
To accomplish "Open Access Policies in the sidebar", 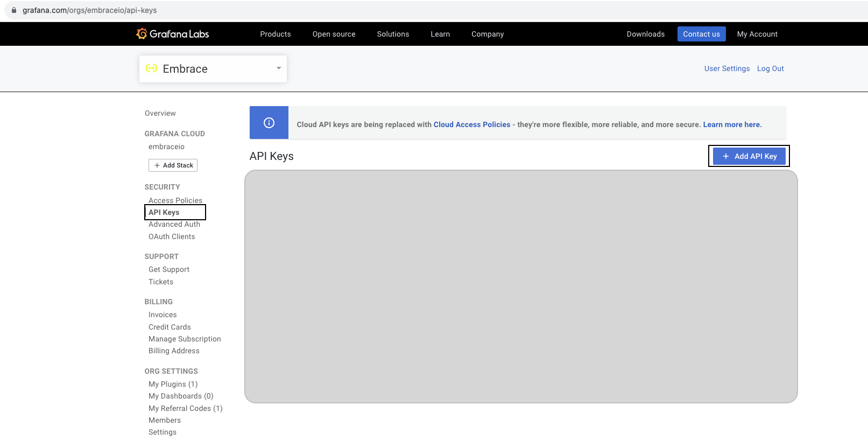I will [175, 200].
